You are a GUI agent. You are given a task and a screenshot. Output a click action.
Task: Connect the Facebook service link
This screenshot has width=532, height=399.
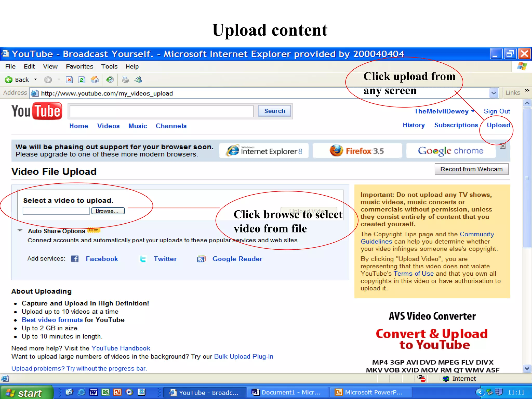pos(102,259)
